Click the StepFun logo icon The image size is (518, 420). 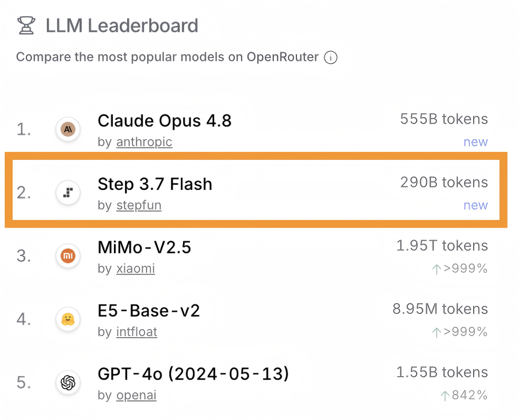coord(68,193)
